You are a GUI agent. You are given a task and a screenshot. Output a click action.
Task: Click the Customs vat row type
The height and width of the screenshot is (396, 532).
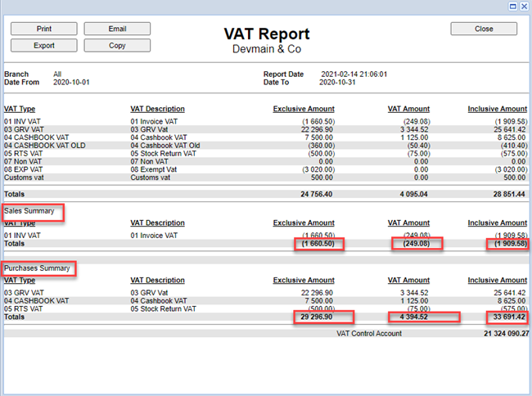(x=25, y=177)
